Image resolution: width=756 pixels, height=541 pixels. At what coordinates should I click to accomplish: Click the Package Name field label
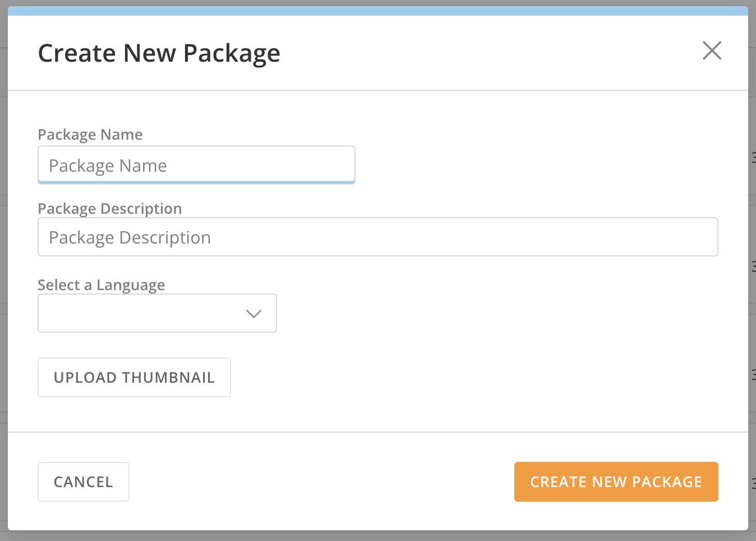(x=90, y=135)
